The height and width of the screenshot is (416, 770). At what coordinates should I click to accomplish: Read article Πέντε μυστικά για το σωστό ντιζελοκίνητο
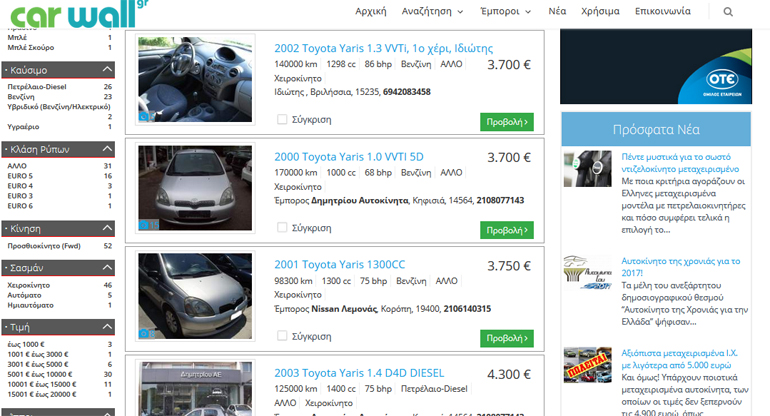click(680, 163)
